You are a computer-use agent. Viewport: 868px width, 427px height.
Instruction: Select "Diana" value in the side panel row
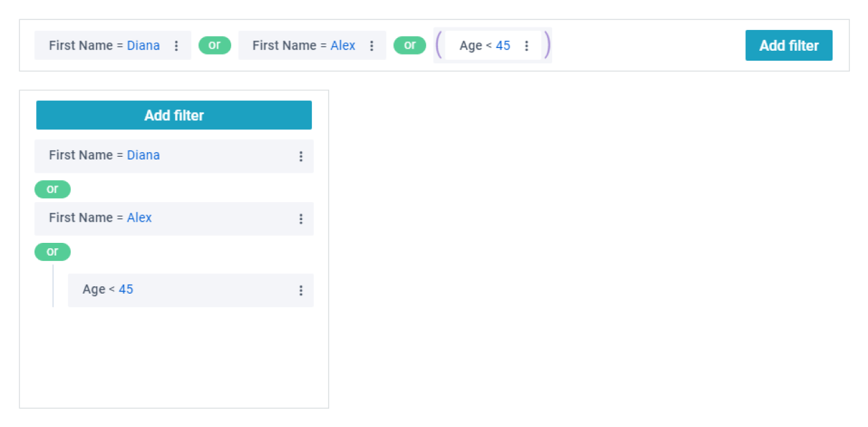(144, 155)
